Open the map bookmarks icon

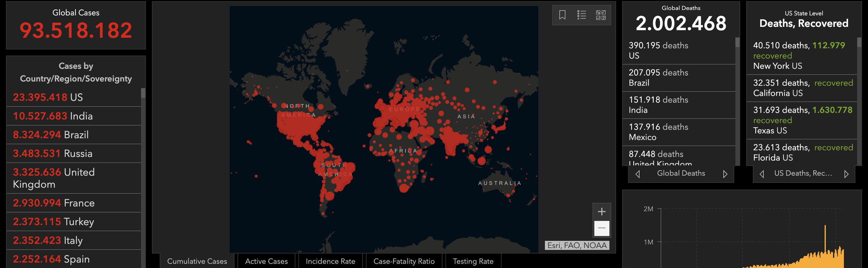[x=562, y=15]
